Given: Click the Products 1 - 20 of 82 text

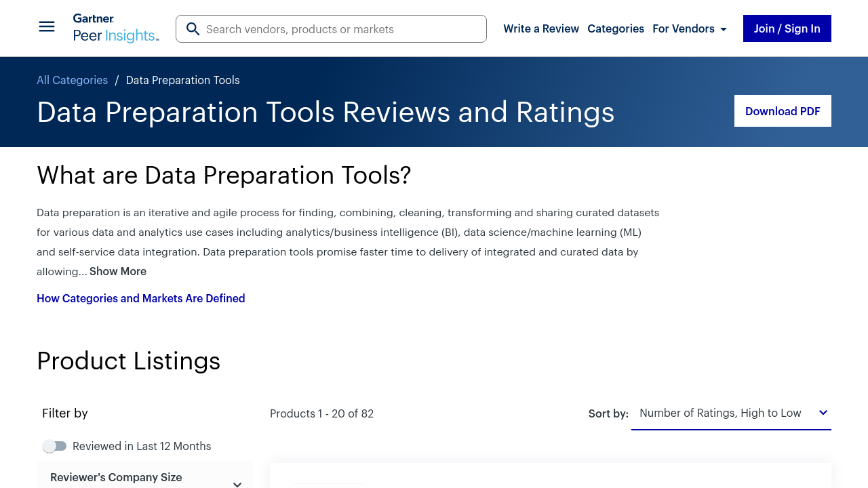Looking at the screenshot, I should (321, 413).
